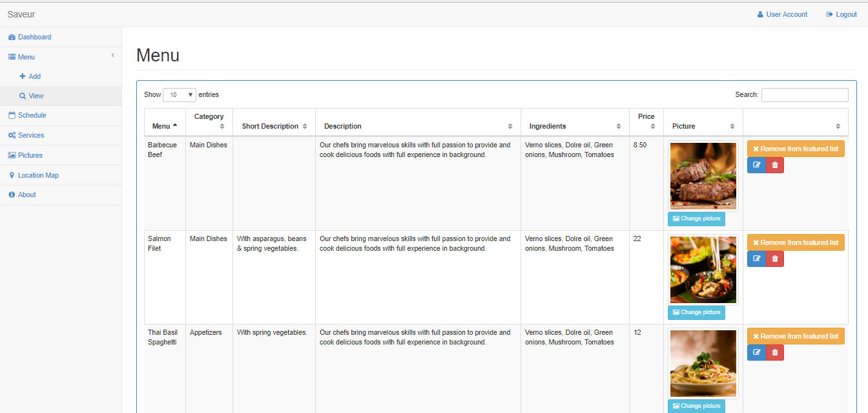Open the Add menu item page

click(x=34, y=77)
